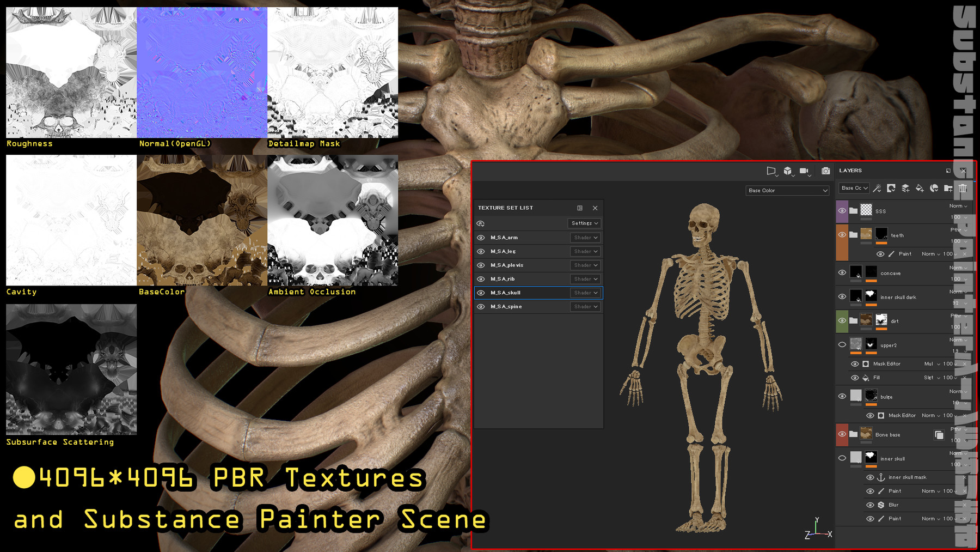This screenshot has height=552, width=980.
Task: Expand the Layers panel options menu icon
Action: 948,171
